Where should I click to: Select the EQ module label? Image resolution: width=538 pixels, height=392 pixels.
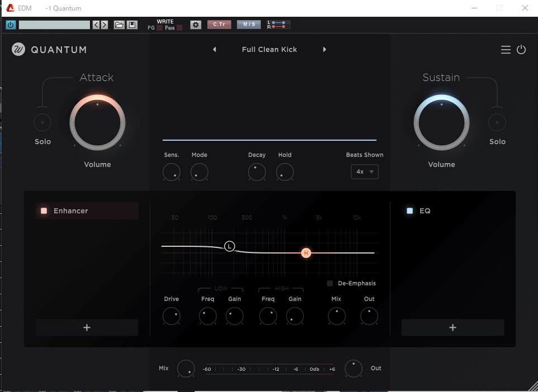pos(425,211)
